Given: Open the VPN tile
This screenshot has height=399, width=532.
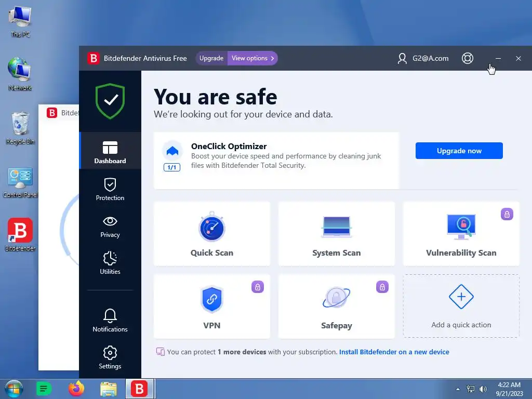Looking at the screenshot, I should [212, 307].
